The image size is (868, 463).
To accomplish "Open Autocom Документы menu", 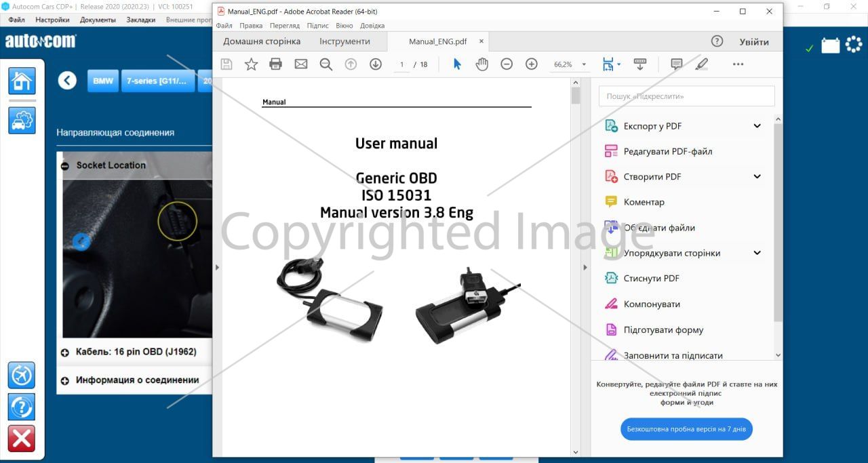I will tap(98, 20).
